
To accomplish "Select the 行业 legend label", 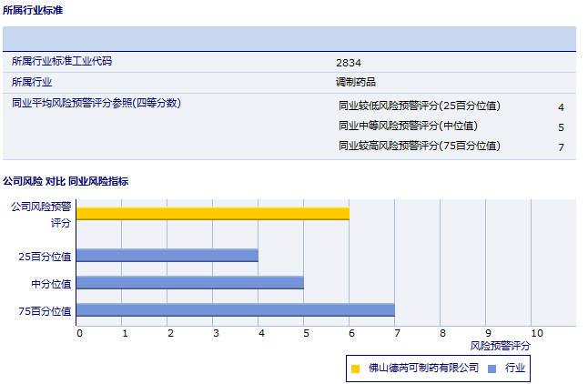I will [515, 368].
